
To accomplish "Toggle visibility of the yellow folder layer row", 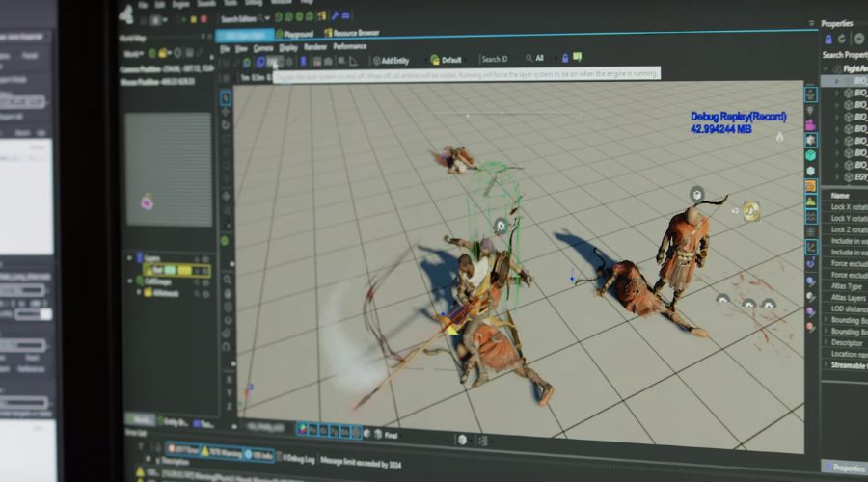I will click(x=205, y=294).
